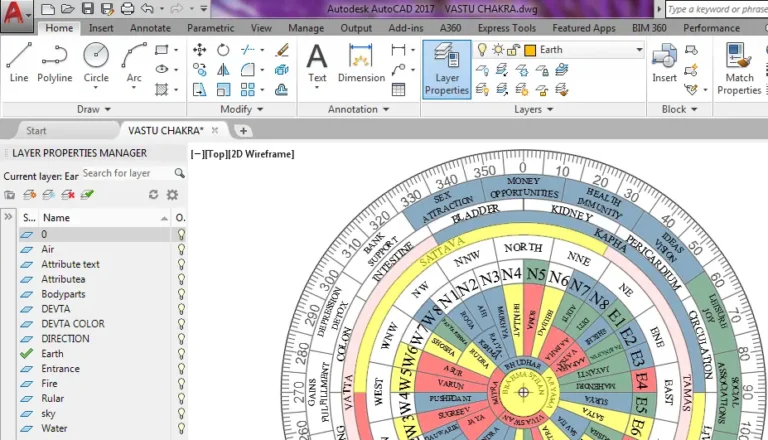Image resolution: width=768 pixels, height=440 pixels.
Task: Switch to the Annotate ribbon tab
Action: pyautogui.click(x=150, y=28)
